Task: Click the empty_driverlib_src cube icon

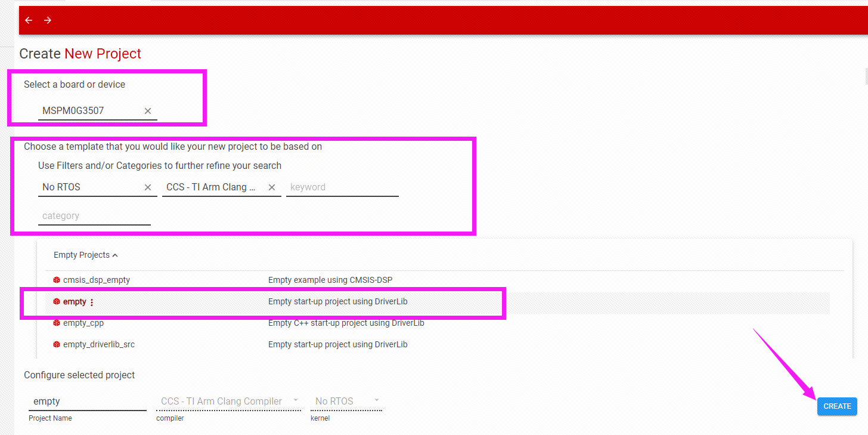Action: (57, 344)
